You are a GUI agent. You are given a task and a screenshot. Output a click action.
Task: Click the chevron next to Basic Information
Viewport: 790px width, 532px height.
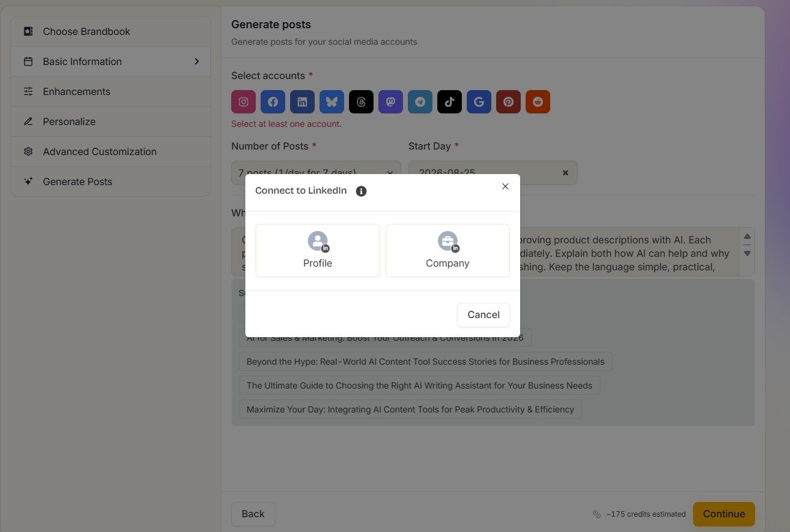[x=197, y=61]
